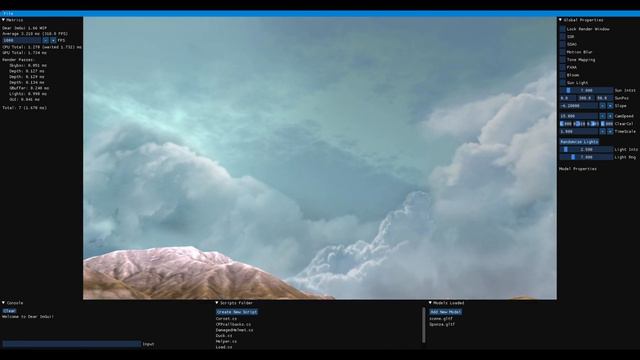Adjust the Sun Intst slider
640x360 pixels.
586,90
